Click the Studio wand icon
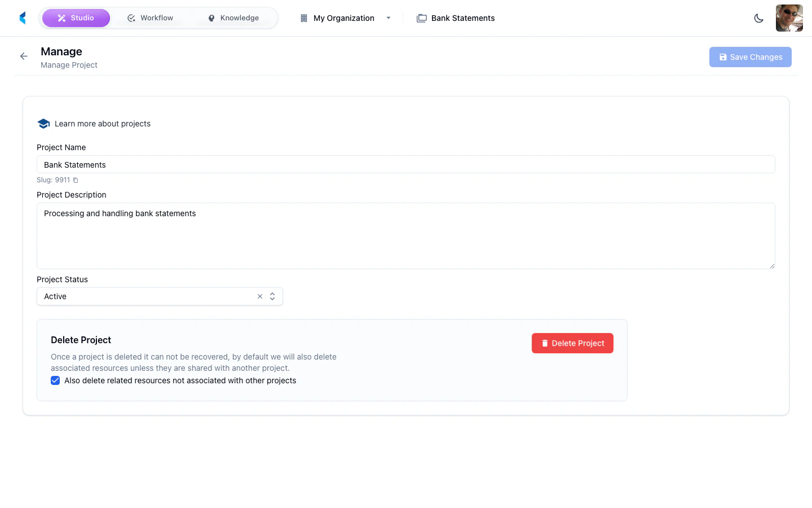This screenshot has height=508, width=812. (61, 17)
